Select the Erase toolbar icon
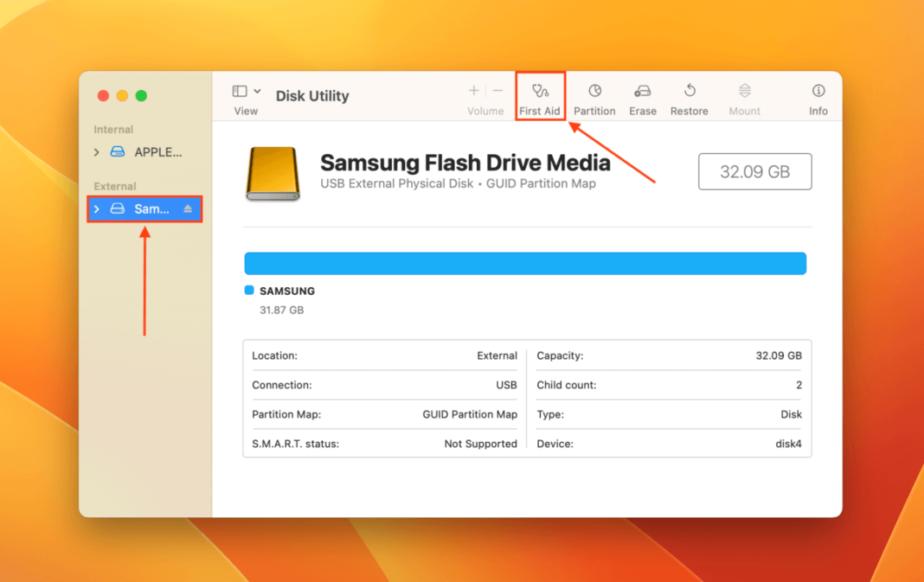 pos(642,95)
